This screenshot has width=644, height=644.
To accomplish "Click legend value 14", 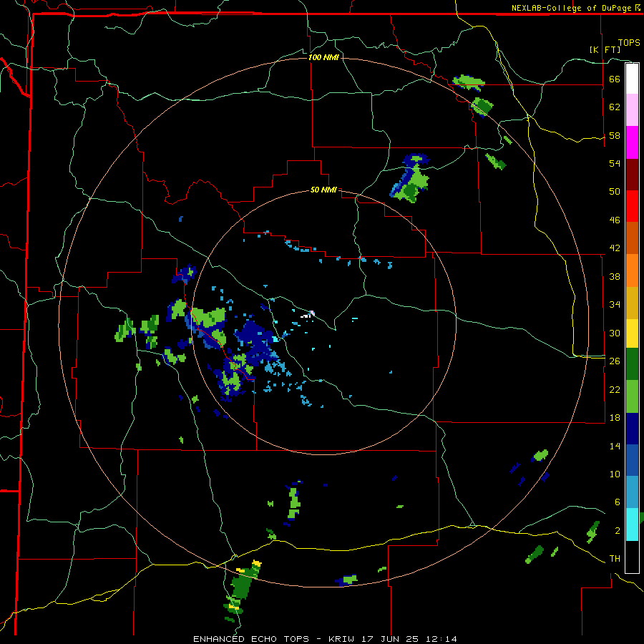I will tap(615, 446).
